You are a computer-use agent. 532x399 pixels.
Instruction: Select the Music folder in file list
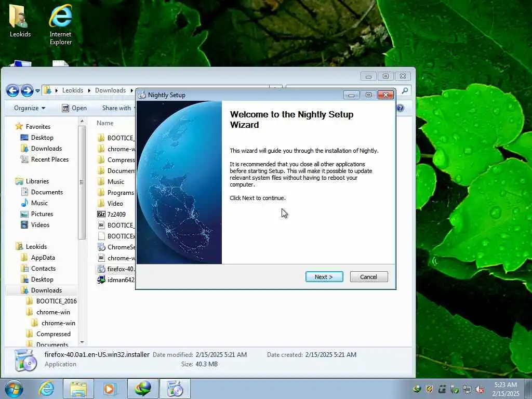point(111,181)
